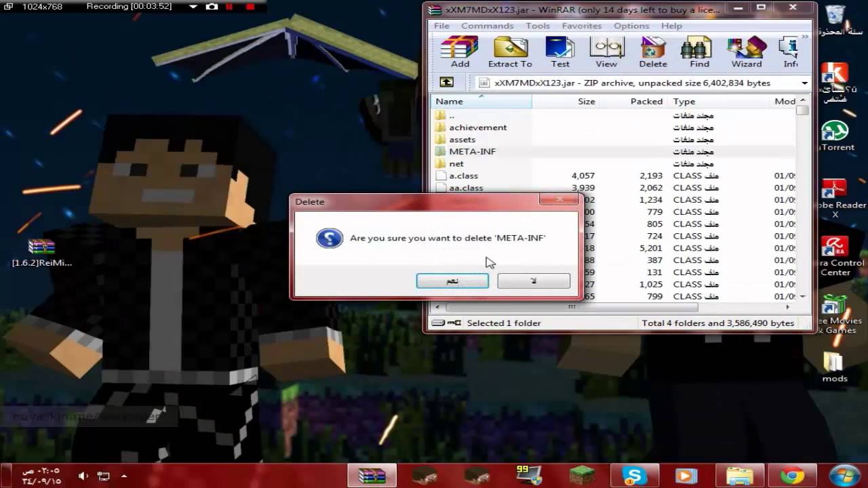Select the Free Movies & Games desktop shortcut
Screen dimensions: 868x488
click(835, 314)
